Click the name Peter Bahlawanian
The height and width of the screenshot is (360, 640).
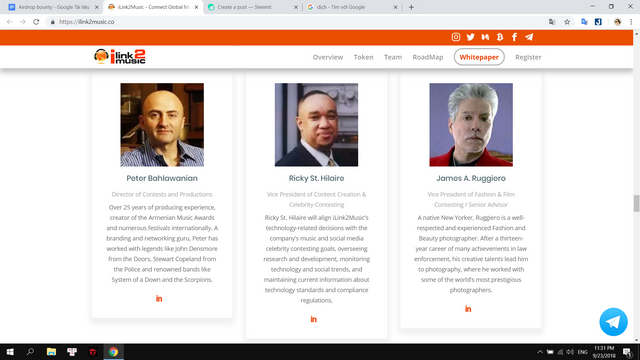click(162, 178)
